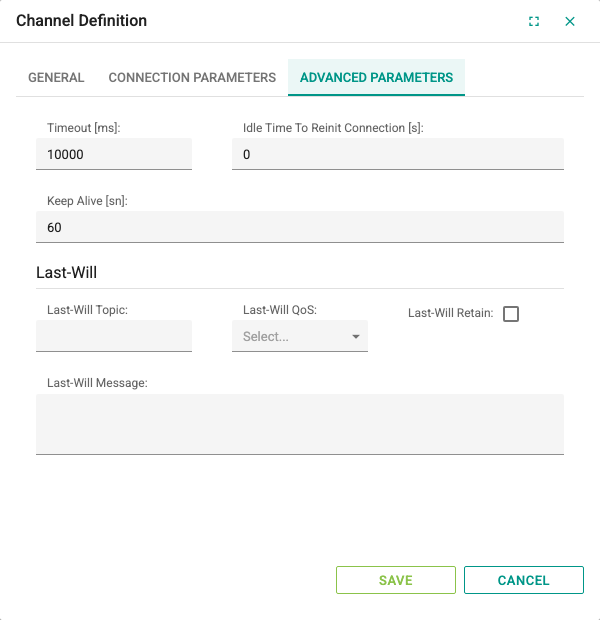Image resolution: width=600 pixels, height=620 pixels.
Task: Click the Last-Will section heading
Action: pyautogui.click(x=66, y=272)
